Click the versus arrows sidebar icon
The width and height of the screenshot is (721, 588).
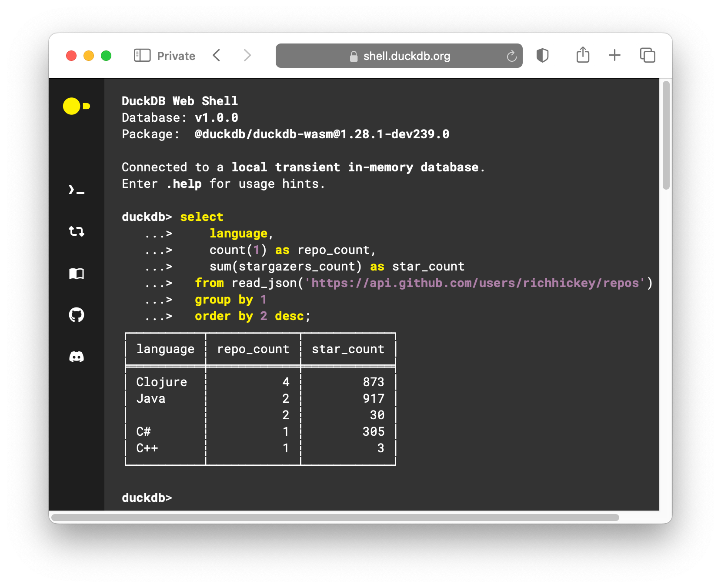click(77, 231)
